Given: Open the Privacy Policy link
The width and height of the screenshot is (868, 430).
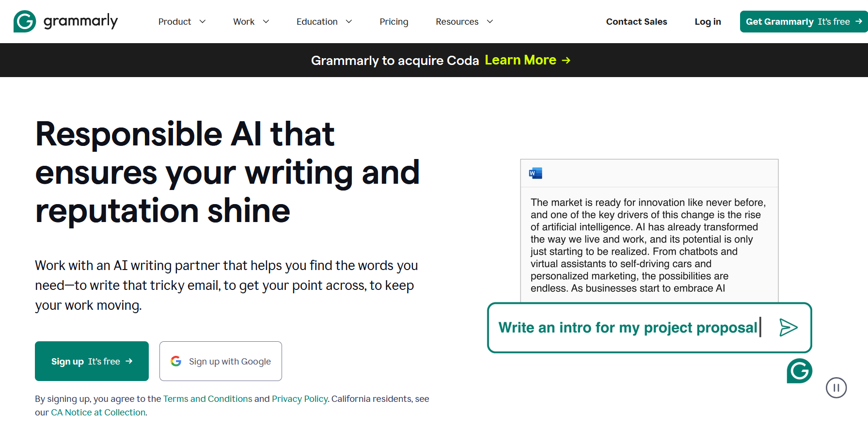Looking at the screenshot, I should coord(300,398).
